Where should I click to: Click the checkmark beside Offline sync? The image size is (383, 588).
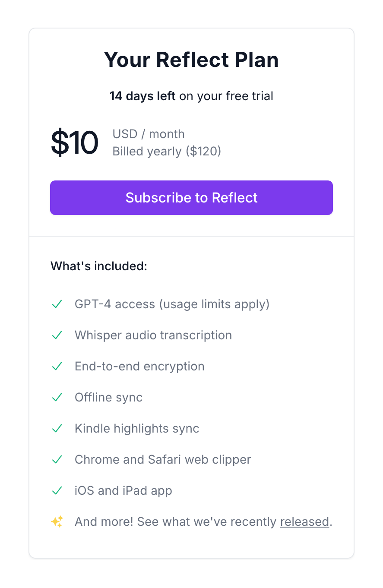pos(57,397)
